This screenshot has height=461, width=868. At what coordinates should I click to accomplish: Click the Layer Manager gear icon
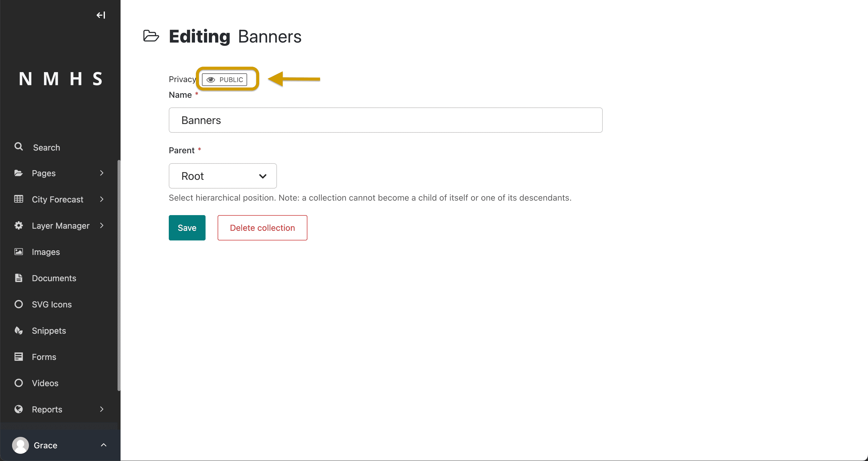pyautogui.click(x=18, y=225)
